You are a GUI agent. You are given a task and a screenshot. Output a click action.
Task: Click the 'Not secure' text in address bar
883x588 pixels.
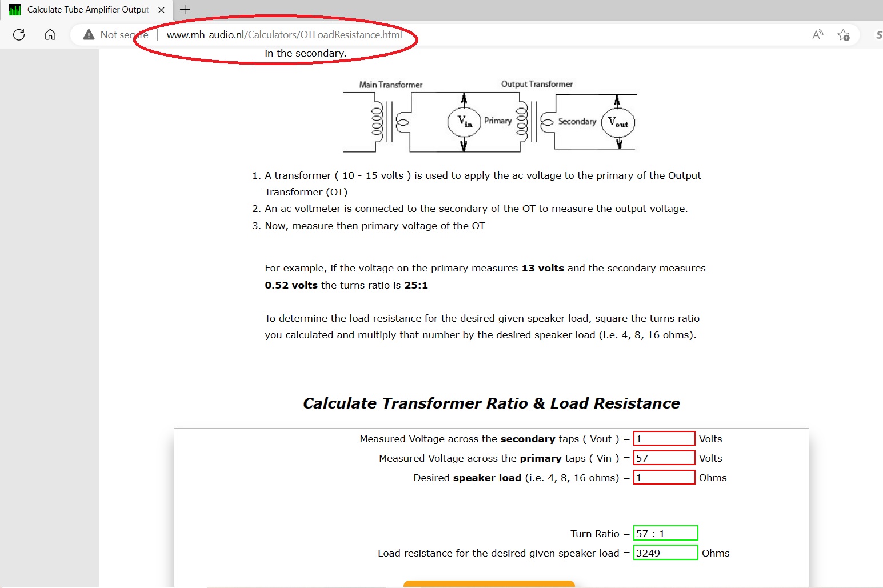124,35
